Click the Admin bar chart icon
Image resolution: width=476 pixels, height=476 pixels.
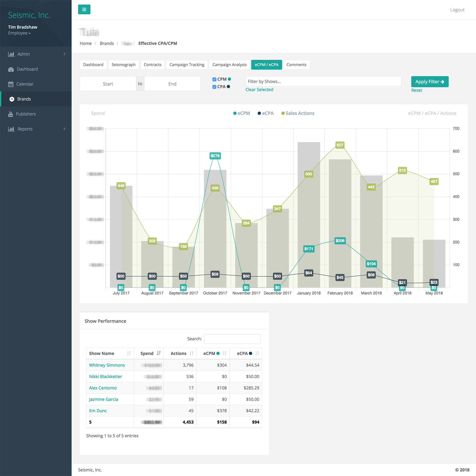[11, 54]
